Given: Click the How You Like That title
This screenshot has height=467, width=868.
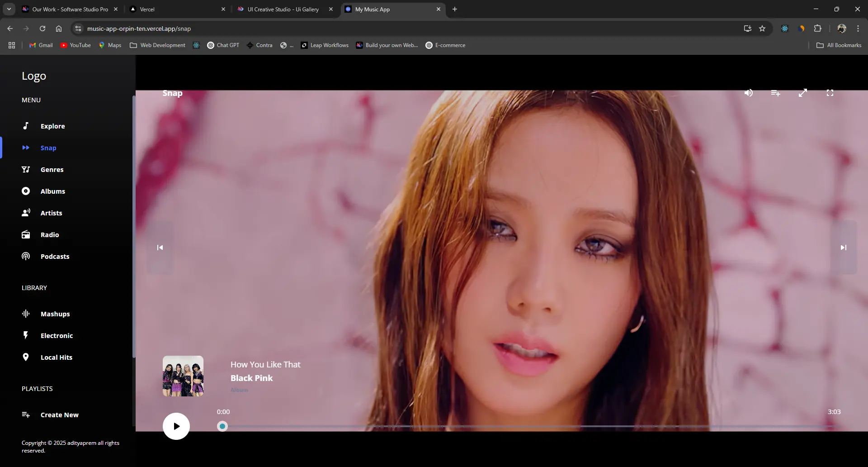Looking at the screenshot, I should [x=265, y=365].
